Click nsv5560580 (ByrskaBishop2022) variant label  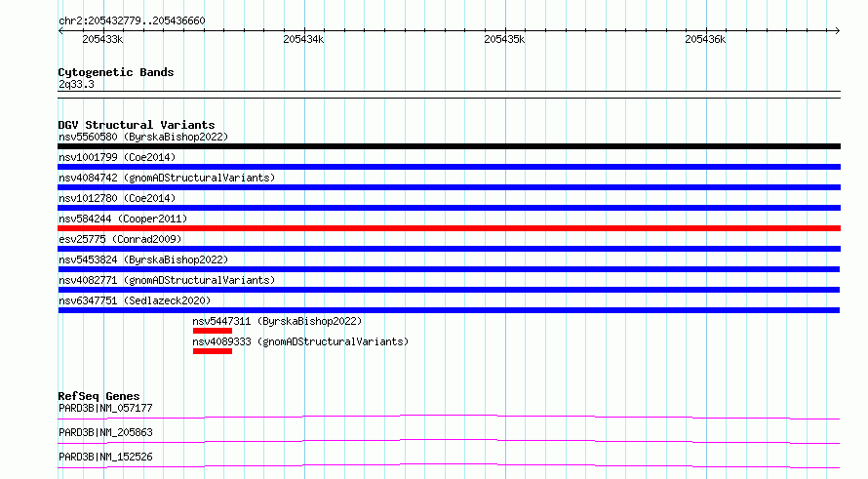143,137
